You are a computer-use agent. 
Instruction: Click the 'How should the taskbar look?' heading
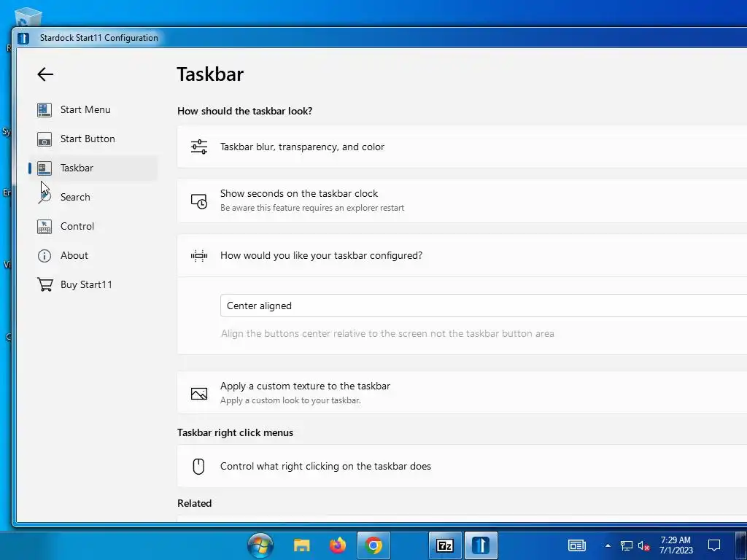click(x=245, y=112)
